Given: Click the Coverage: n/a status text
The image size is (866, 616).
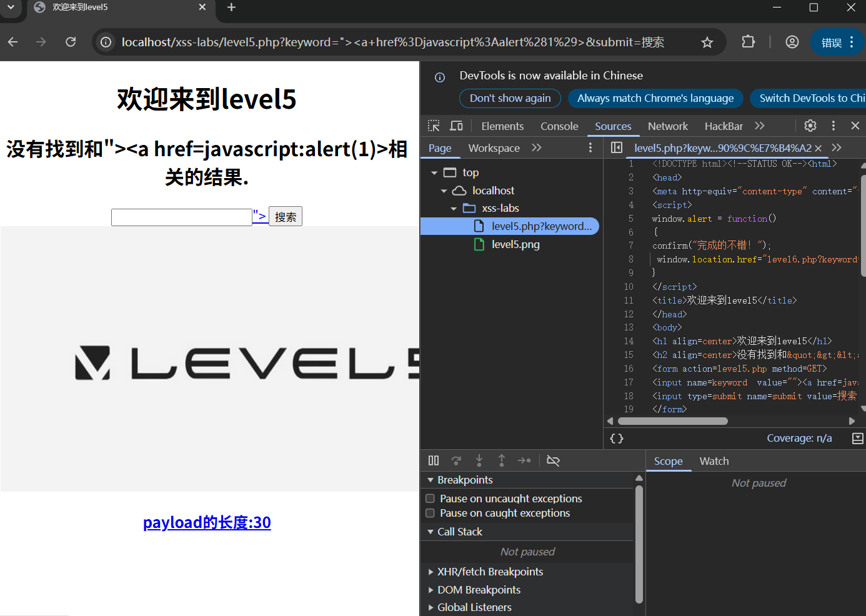Looking at the screenshot, I should pos(799,439).
